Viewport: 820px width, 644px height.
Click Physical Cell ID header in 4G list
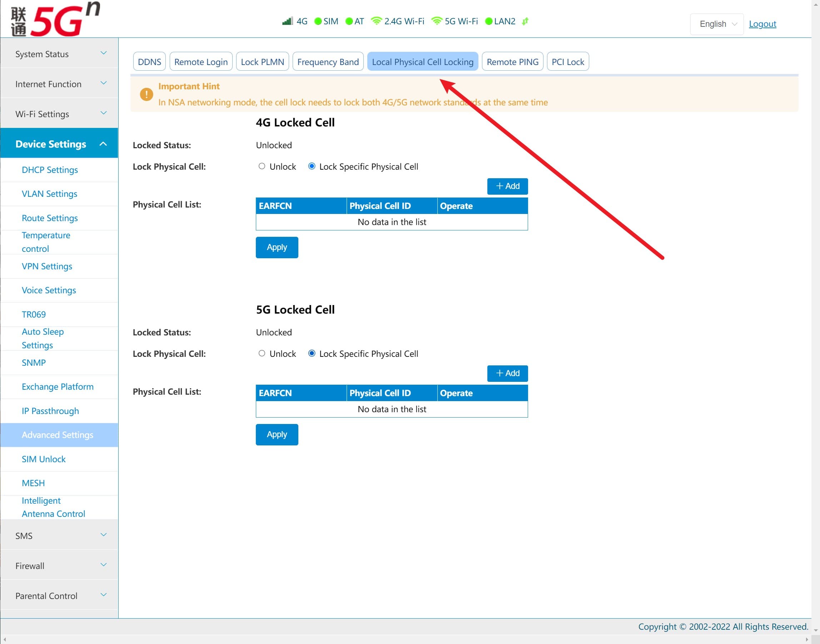(392, 206)
